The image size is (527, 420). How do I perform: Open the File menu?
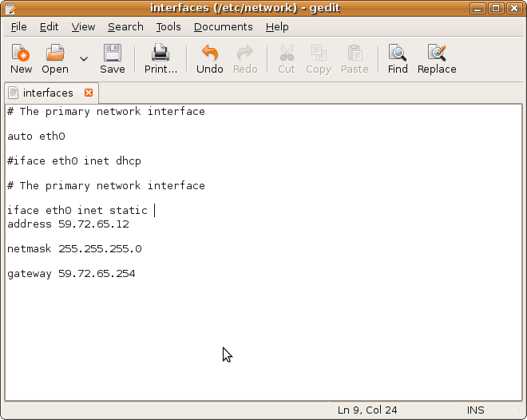coord(18,27)
